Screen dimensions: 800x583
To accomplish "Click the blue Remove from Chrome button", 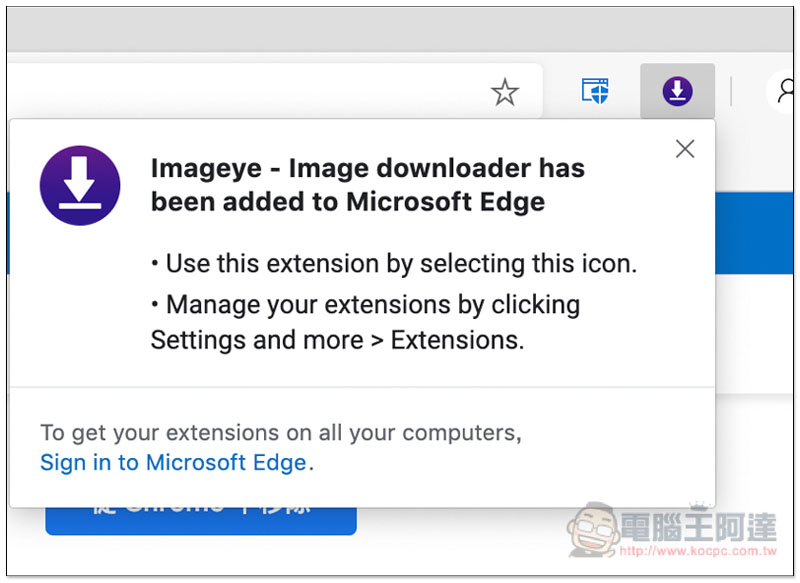I will click(201, 521).
